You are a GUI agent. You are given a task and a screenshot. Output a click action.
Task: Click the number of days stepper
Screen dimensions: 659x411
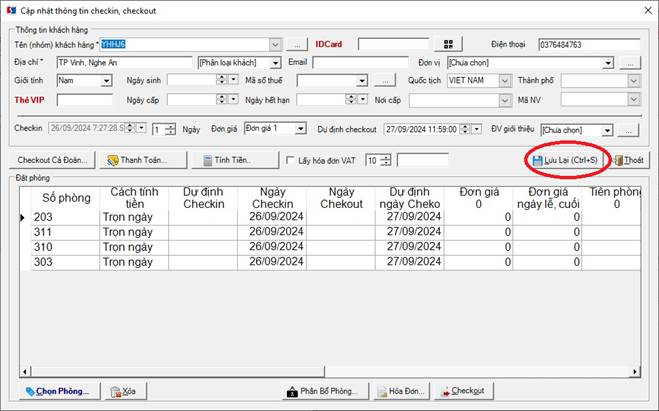(x=170, y=129)
